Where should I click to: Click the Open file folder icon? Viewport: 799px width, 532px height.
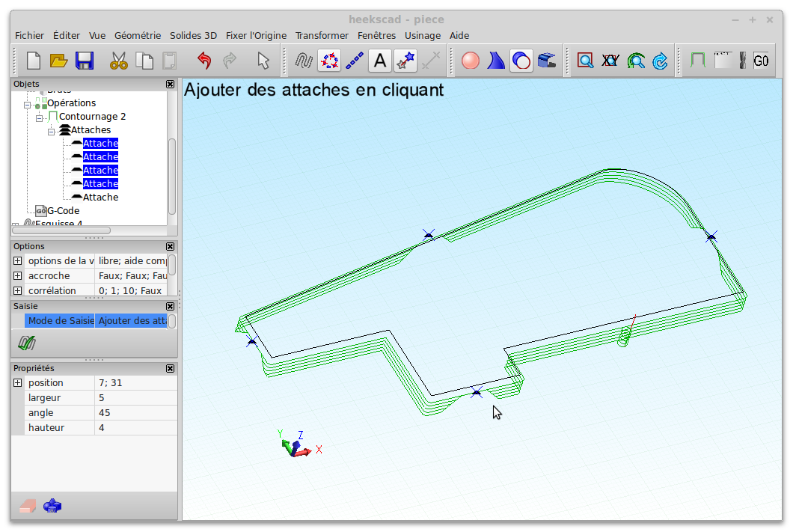point(59,61)
